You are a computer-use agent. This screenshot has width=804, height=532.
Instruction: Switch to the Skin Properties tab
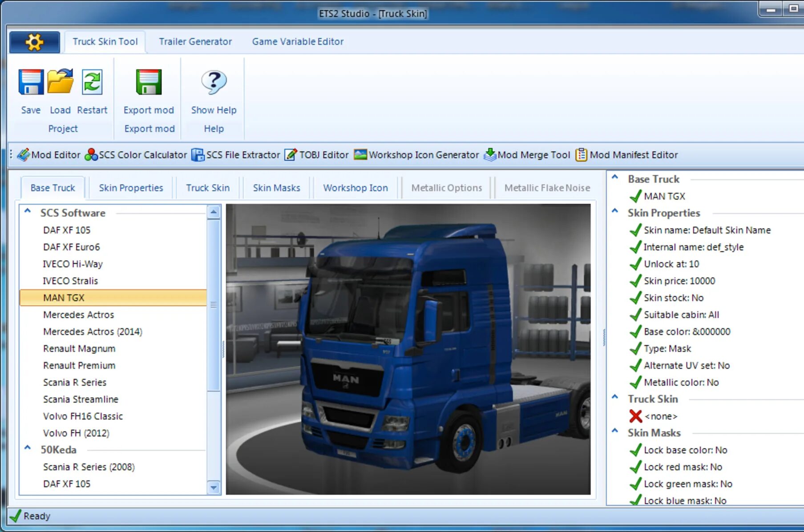(x=131, y=188)
